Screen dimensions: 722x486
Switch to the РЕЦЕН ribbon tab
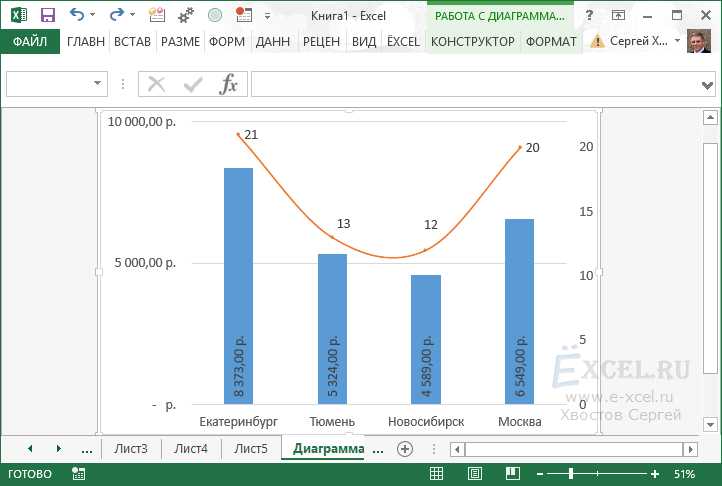321,41
